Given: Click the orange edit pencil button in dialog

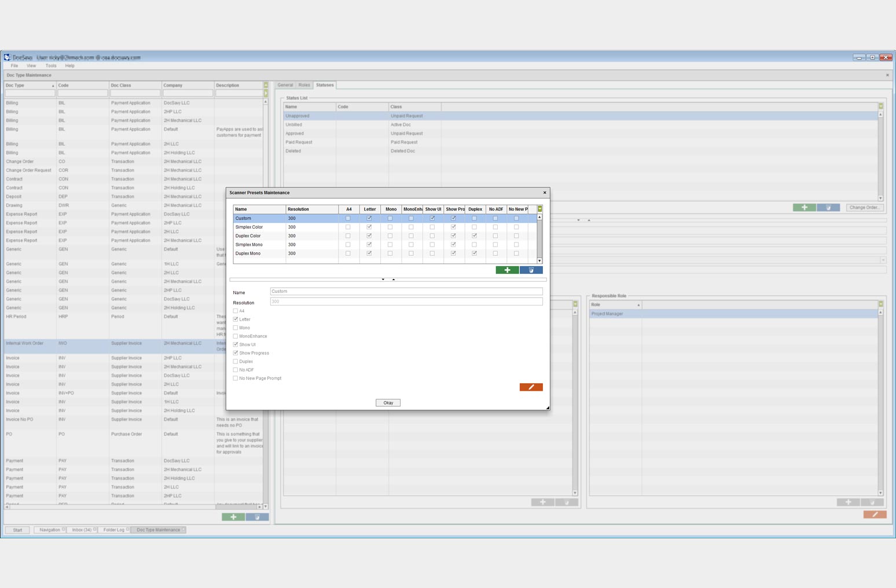Looking at the screenshot, I should 531,387.
